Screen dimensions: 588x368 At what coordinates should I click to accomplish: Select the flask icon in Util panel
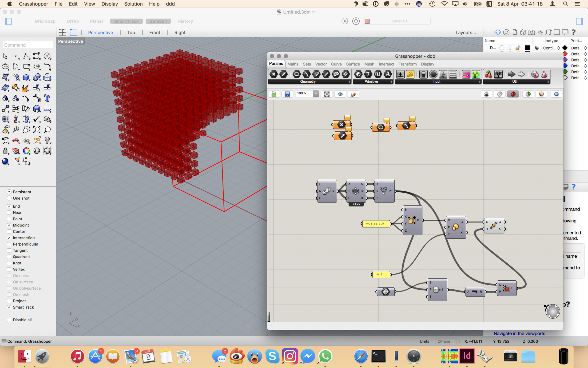pos(544,74)
